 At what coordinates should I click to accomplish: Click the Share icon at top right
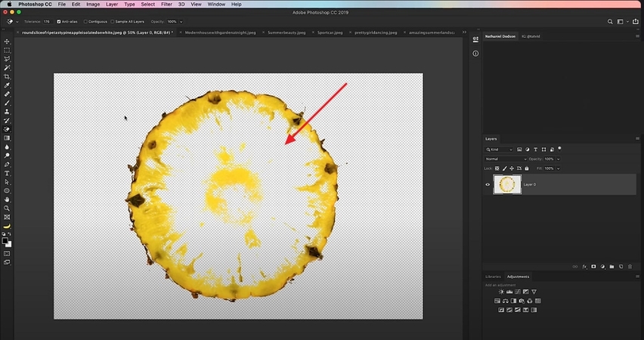(636, 22)
